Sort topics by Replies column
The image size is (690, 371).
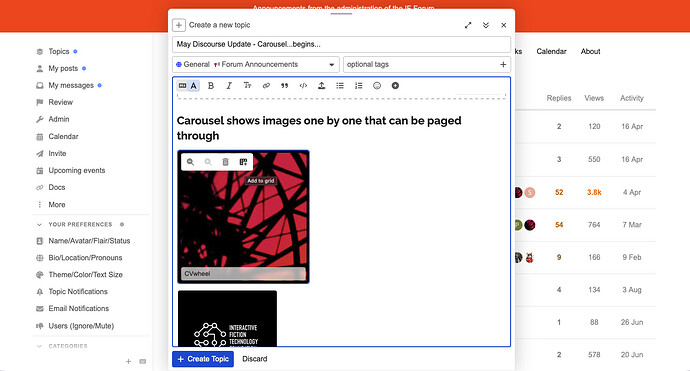click(559, 98)
